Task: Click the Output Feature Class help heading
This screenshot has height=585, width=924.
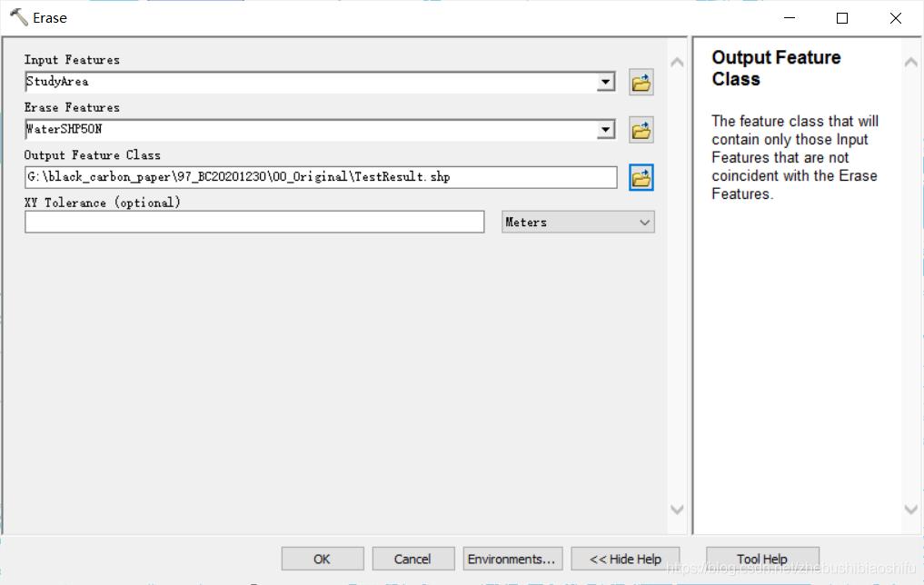Action: [x=776, y=68]
